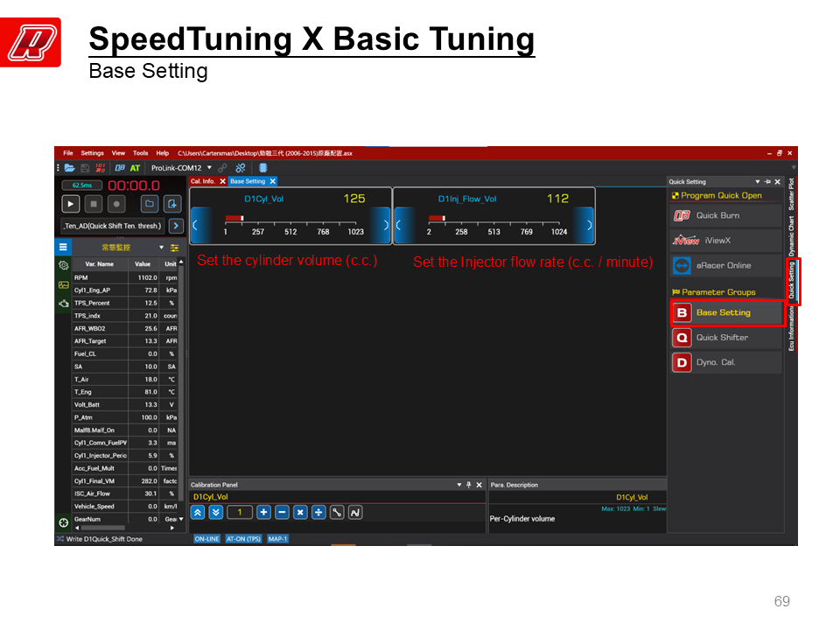Expand the 常態監控 monitor dropdown arrow
Screen dimensions: 840x630
point(161,248)
